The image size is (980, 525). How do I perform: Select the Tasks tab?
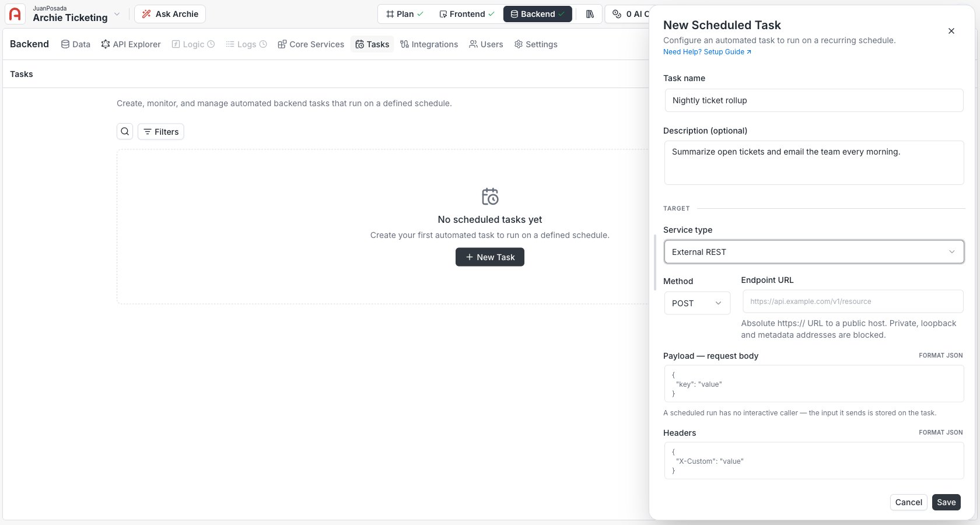click(372, 44)
